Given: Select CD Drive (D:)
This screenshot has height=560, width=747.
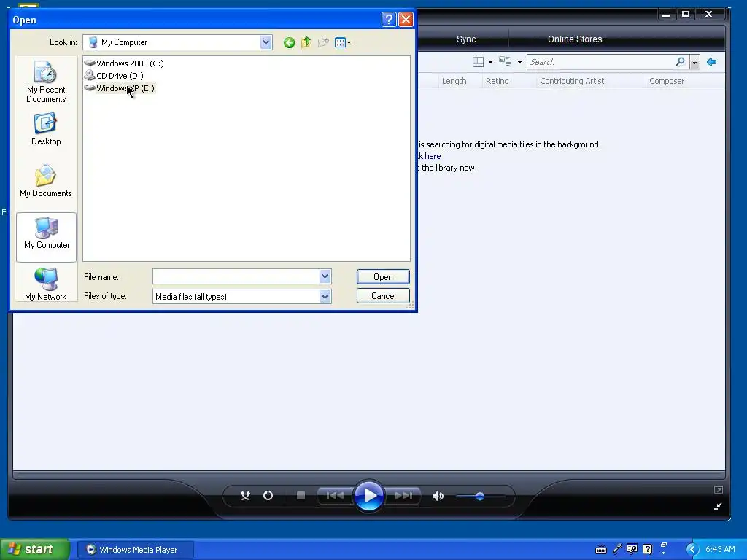Looking at the screenshot, I should [x=114, y=76].
